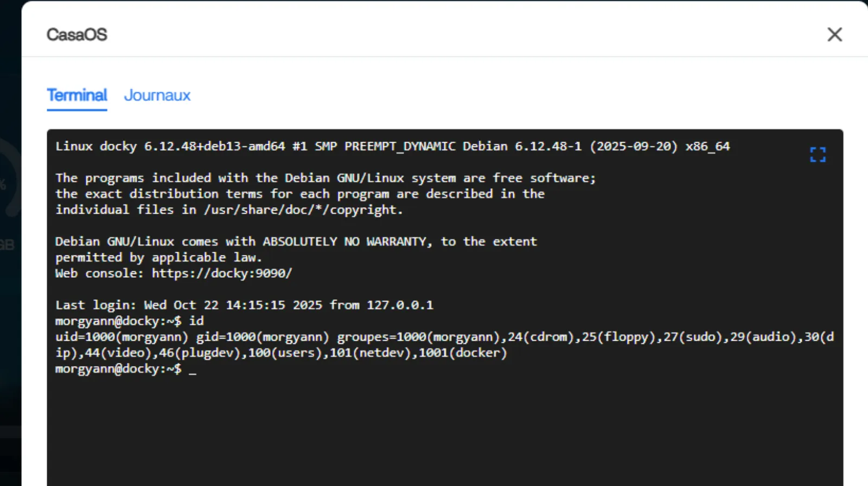Click the fullscreen terminal icon
This screenshot has height=486, width=868.
point(818,155)
